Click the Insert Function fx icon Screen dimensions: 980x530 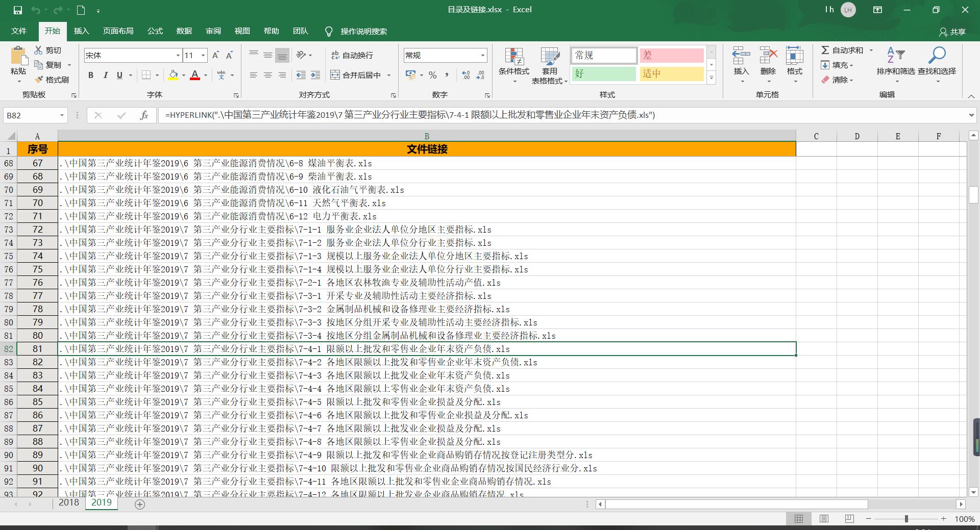tap(144, 115)
